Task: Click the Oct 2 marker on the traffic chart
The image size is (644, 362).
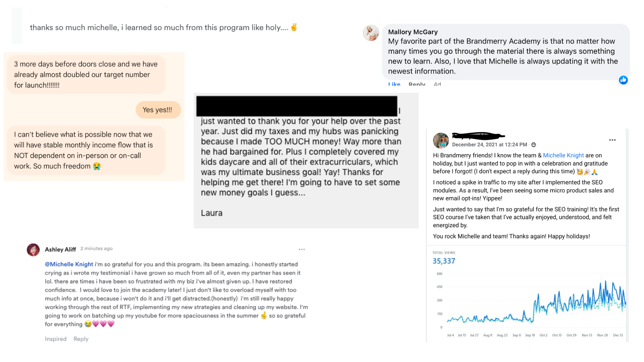Action: [x=543, y=335]
